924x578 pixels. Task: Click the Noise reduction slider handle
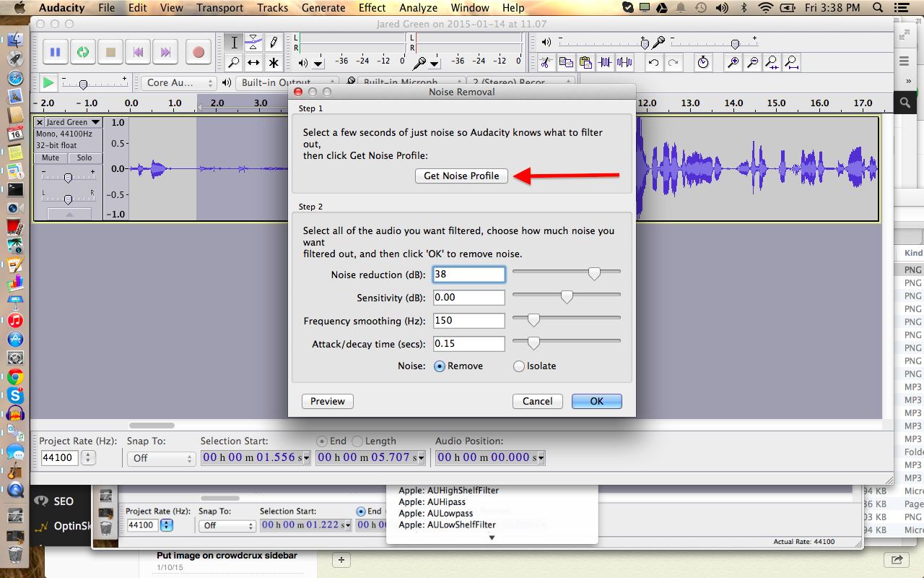pos(593,274)
